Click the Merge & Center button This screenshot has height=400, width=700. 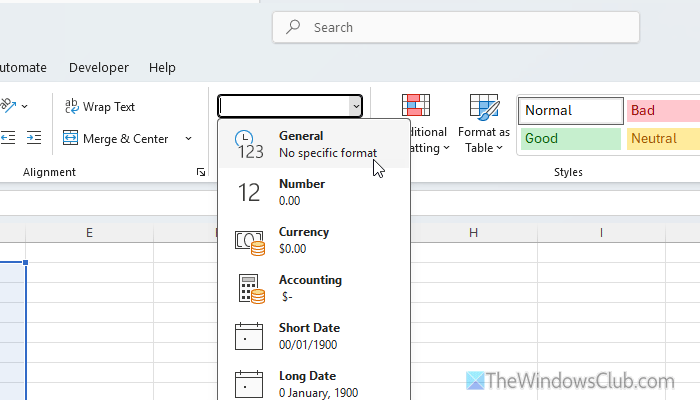tap(116, 139)
